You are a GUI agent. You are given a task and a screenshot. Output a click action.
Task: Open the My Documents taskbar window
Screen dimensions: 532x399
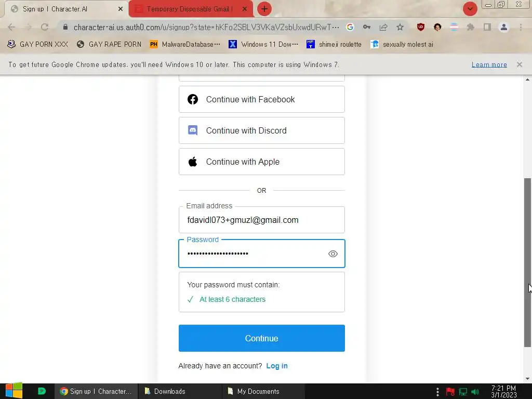(263, 391)
